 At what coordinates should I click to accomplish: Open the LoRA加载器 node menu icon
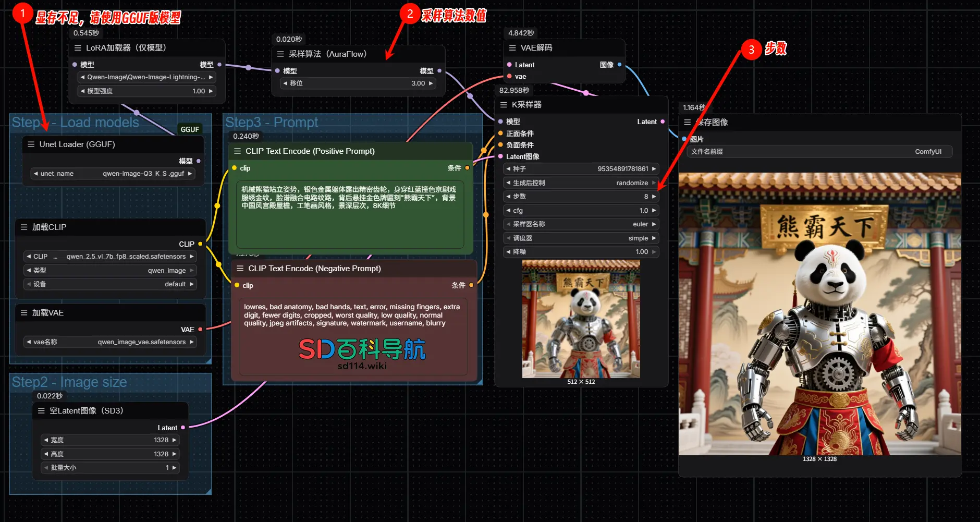click(78, 47)
